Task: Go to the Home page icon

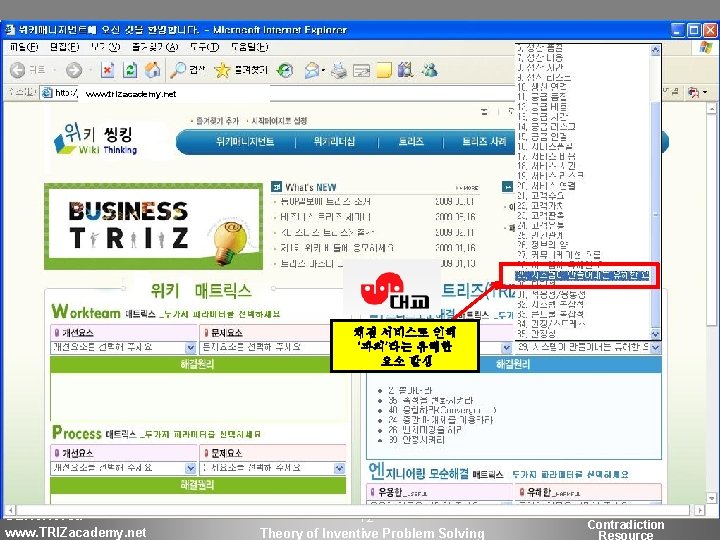Action: 152,70
